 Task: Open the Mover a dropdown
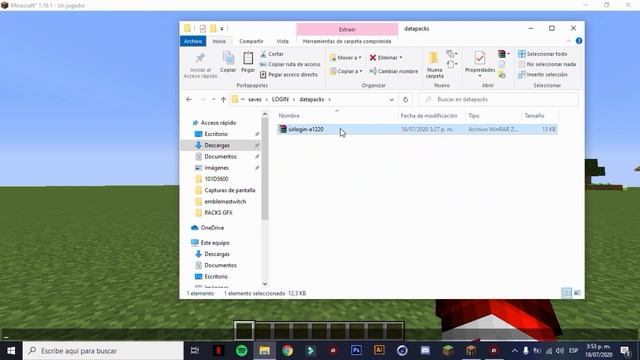pyautogui.click(x=346, y=58)
